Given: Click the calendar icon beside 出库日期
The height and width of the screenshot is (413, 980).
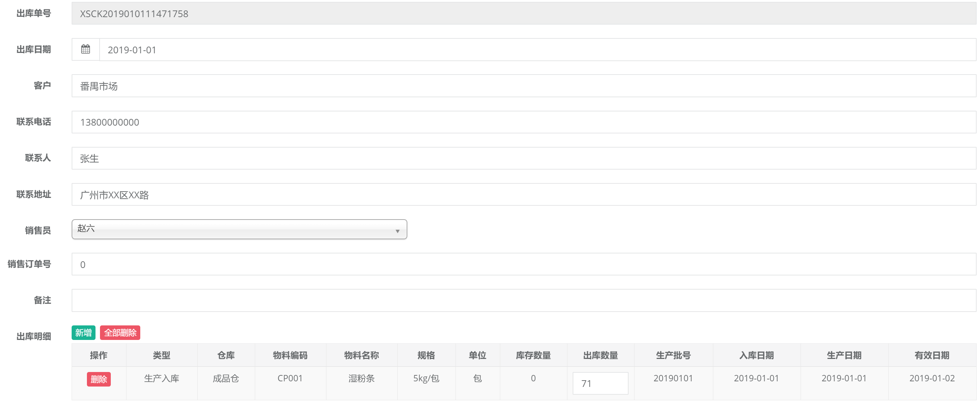Looking at the screenshot, I should [85, 50].
